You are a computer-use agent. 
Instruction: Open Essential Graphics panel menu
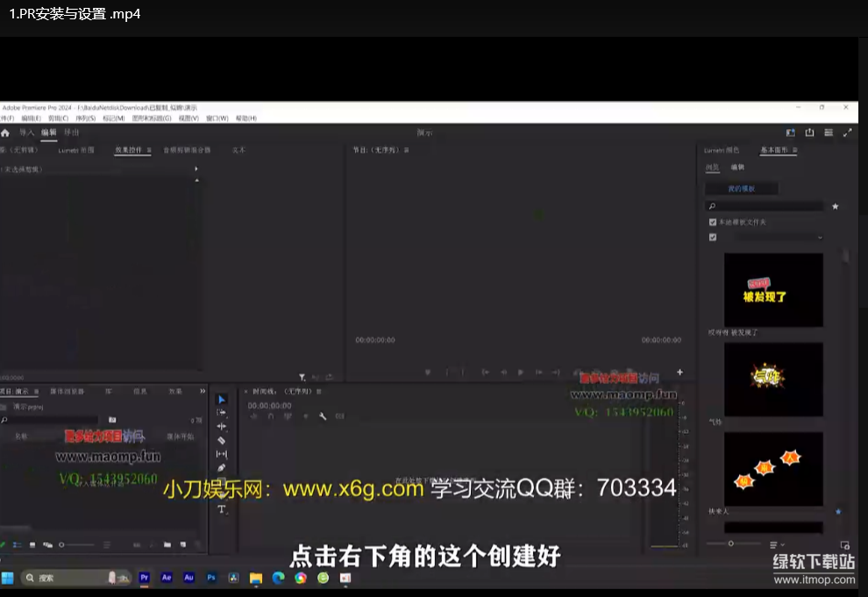(x=795, y=150)
